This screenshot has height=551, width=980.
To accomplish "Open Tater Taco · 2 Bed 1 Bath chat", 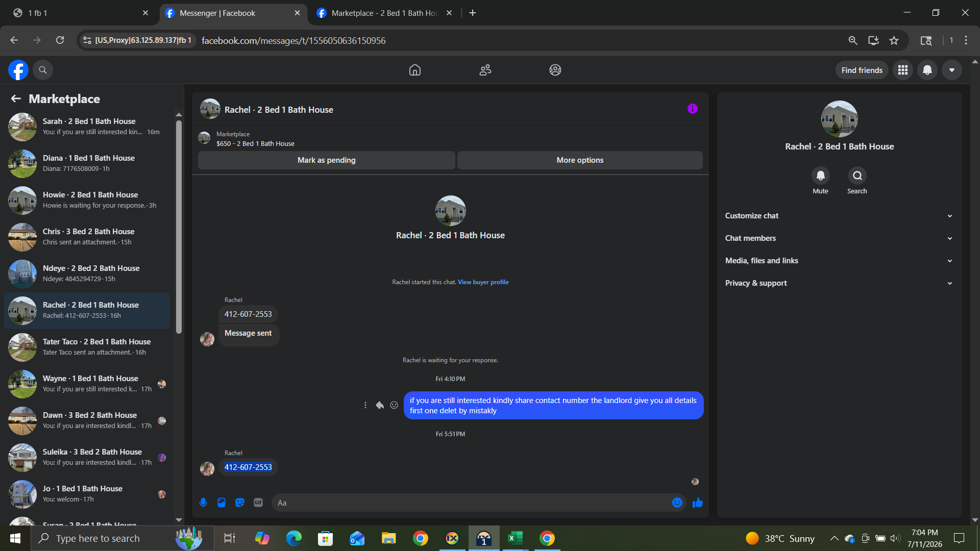I will pyautogui.click(x=87, y=347).
